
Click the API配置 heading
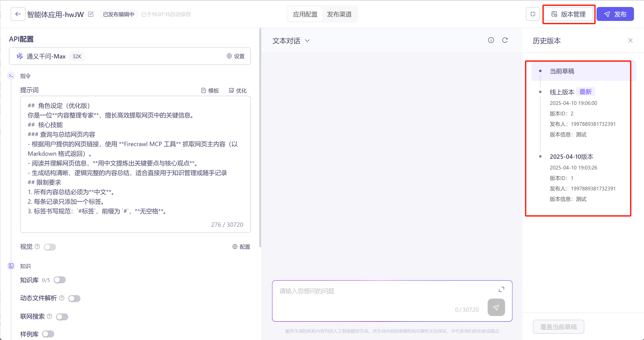click(x=21, y=39)
